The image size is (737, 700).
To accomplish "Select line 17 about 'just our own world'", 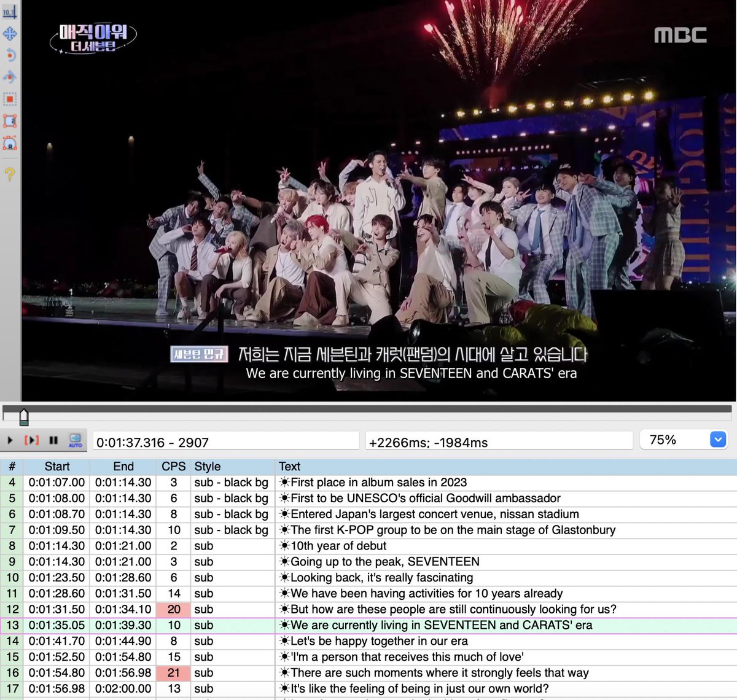I will [368, 690].
